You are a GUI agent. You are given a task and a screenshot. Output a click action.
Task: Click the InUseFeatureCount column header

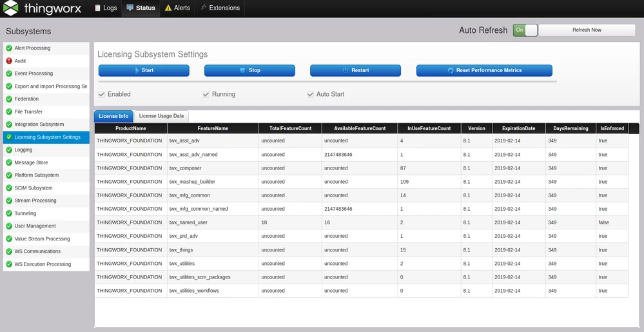[x=429, y=128]
